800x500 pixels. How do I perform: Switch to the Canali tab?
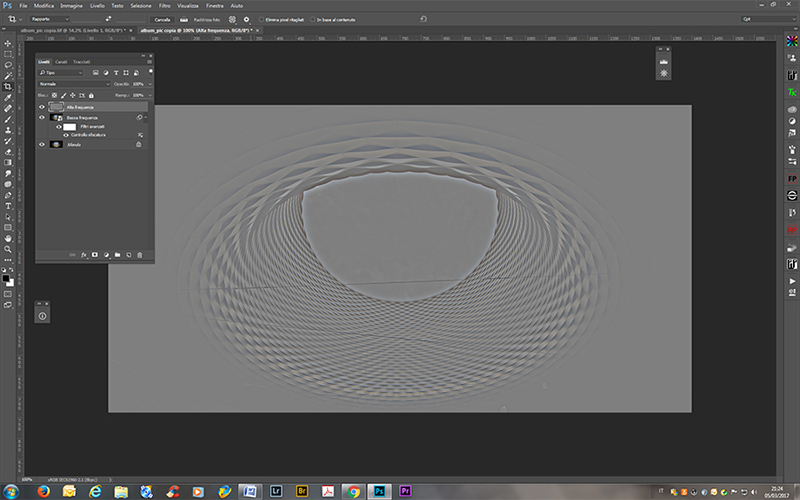(x=61, y=62)
